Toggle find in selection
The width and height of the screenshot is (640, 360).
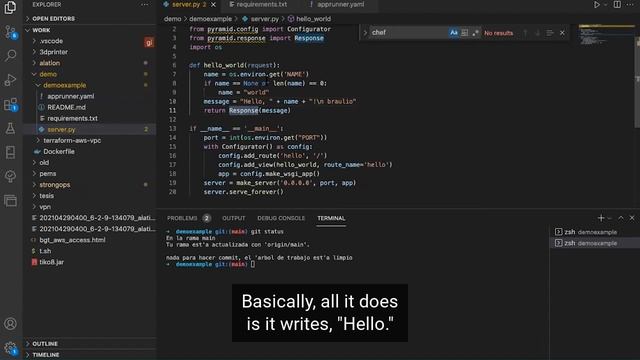point(549,33)
